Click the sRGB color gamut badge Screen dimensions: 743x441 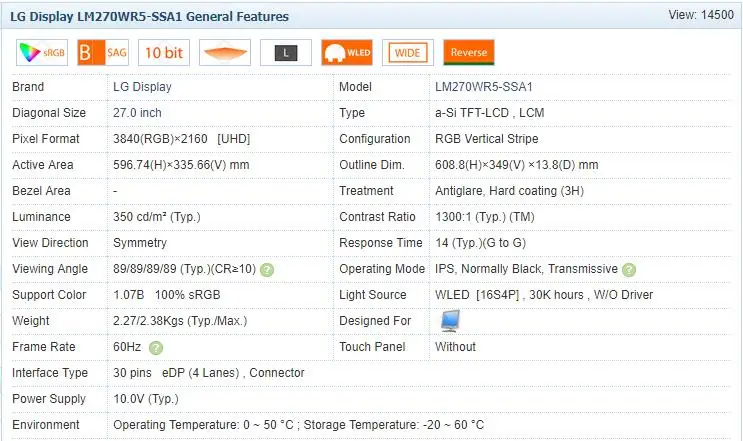tap(42, 53)
